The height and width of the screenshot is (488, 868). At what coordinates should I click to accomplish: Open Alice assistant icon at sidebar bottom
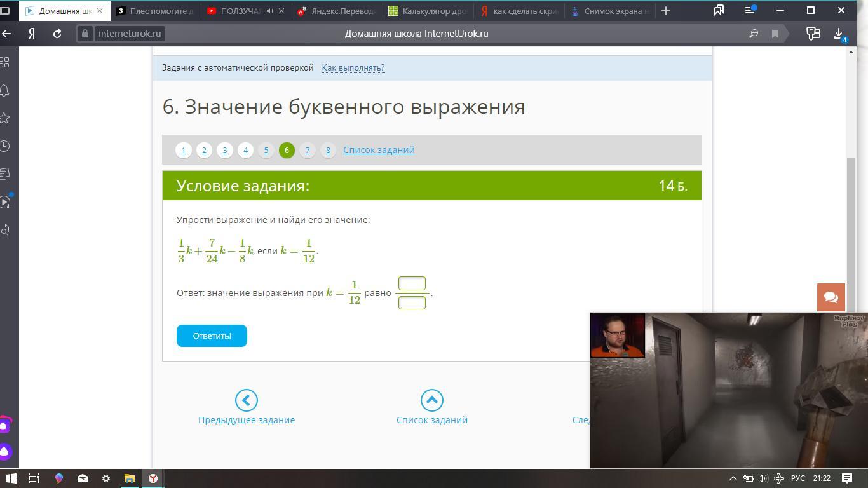coord(4,452)
